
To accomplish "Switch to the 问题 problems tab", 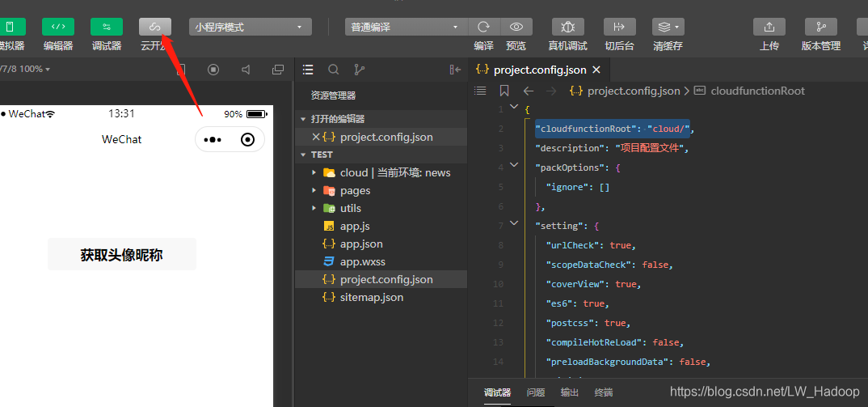I will click(536, 392).
